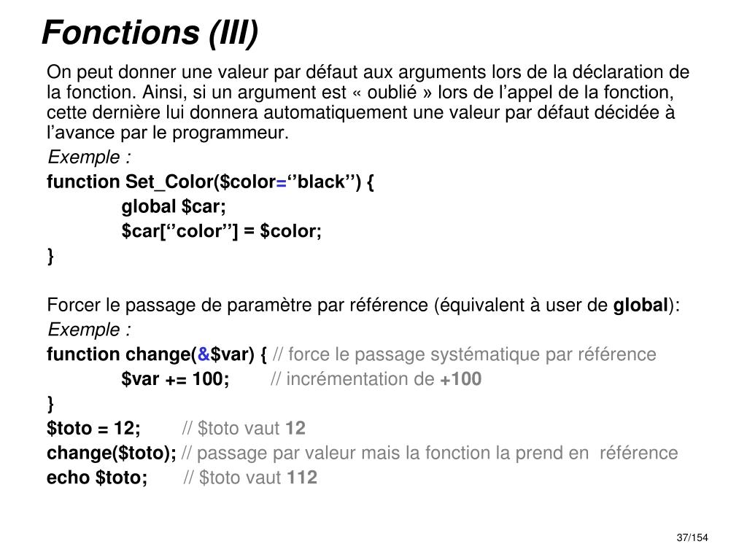
Task: Click the paragraph starting On peut donner
Action: [368, 102]
